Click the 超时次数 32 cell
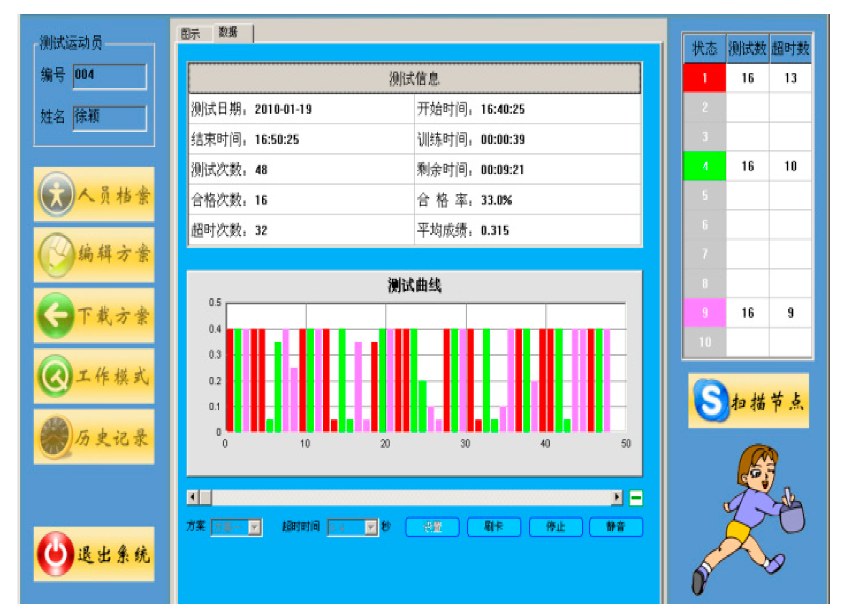Image resolution: width=846 pixels, height=616 pixels. (x=301, y=230)
